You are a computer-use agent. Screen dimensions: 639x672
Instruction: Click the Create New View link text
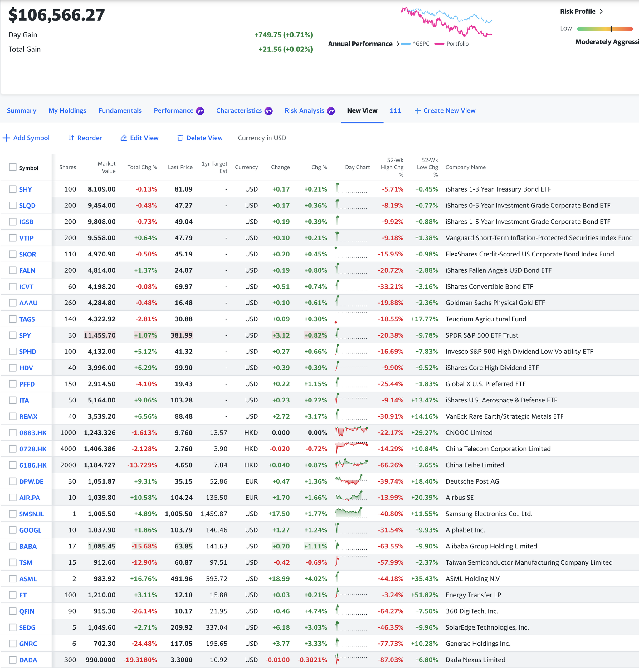click(x=449, y=111)
